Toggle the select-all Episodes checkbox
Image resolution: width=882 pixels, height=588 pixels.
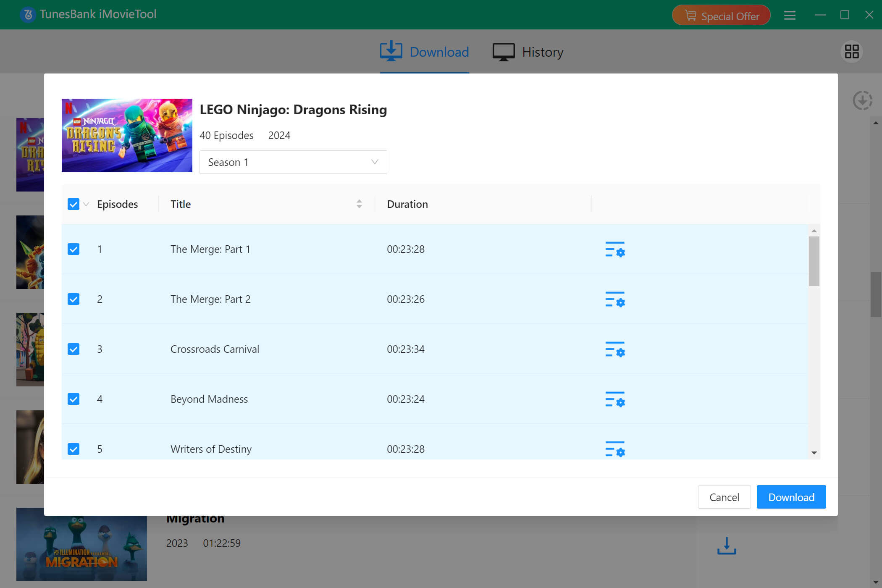pos(73,205)
